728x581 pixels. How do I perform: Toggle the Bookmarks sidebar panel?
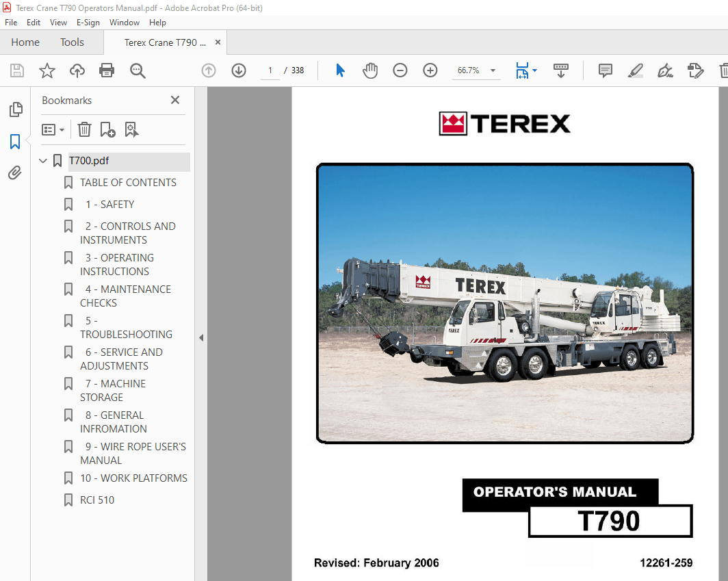click(15, 142)
